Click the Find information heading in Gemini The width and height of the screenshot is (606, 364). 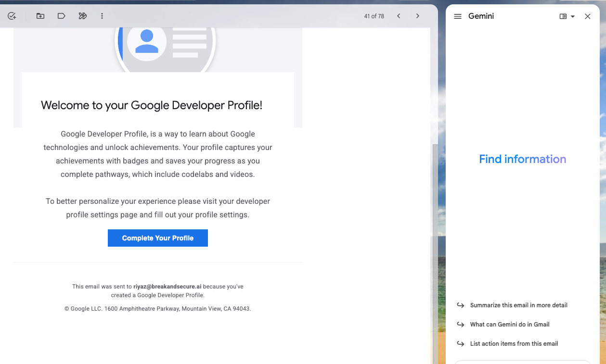523,159
